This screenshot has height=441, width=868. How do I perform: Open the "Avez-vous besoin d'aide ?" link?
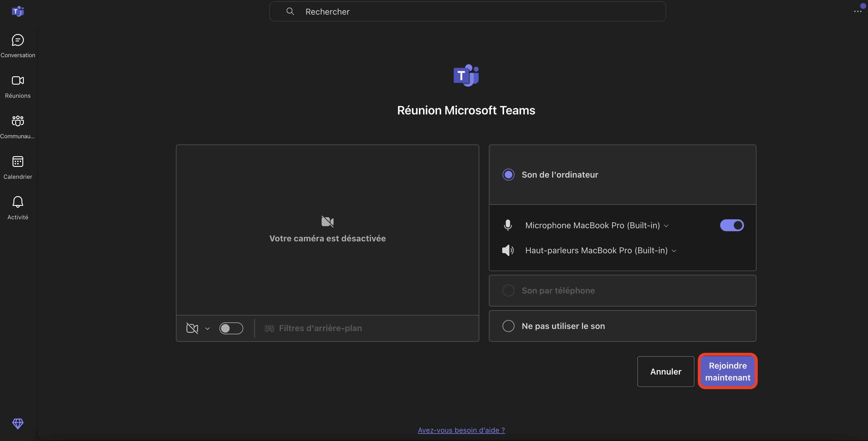461,430
